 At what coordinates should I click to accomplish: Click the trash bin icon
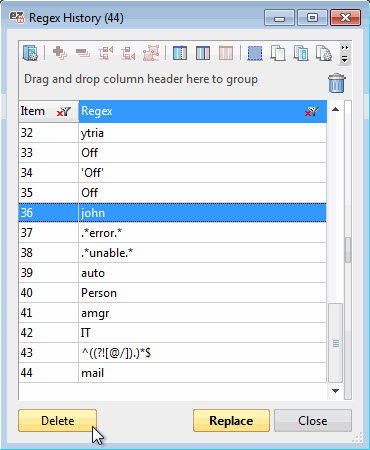pyautogui.click(x=337, y=83)
